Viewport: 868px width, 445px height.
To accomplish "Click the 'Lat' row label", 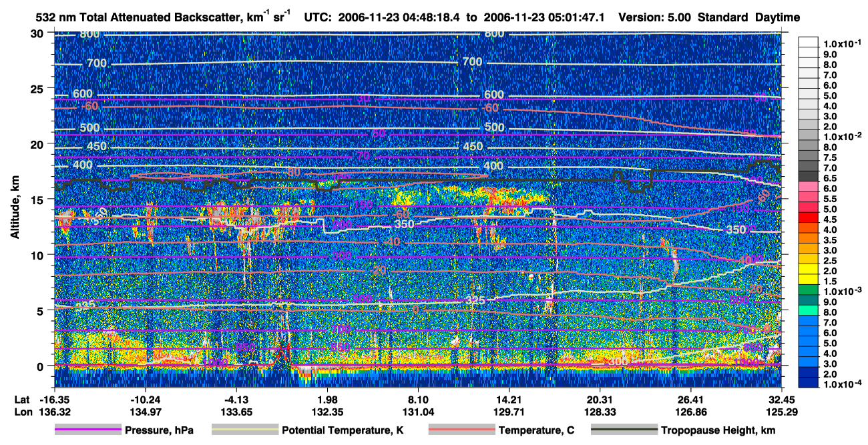I will point(22,399).
